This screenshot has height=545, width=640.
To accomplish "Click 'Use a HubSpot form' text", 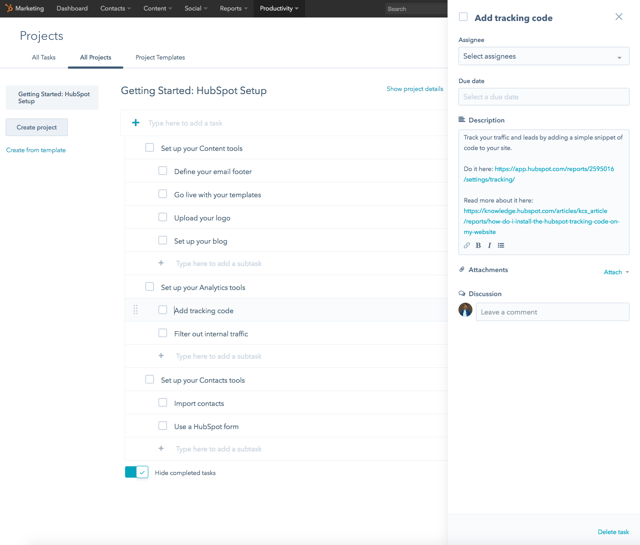I will 206,427.
